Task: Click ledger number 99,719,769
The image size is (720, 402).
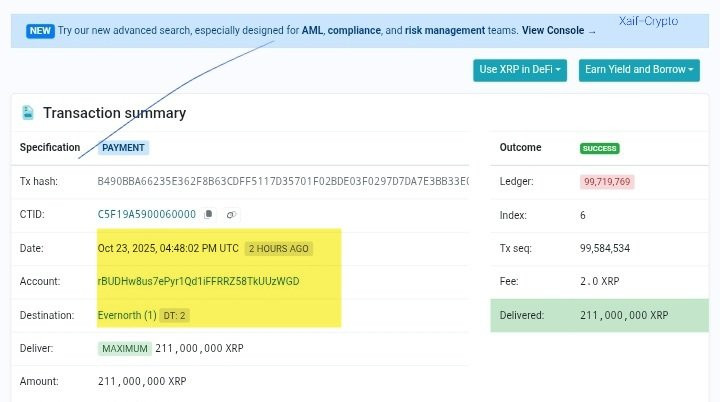Action: (x=607, y=181)
